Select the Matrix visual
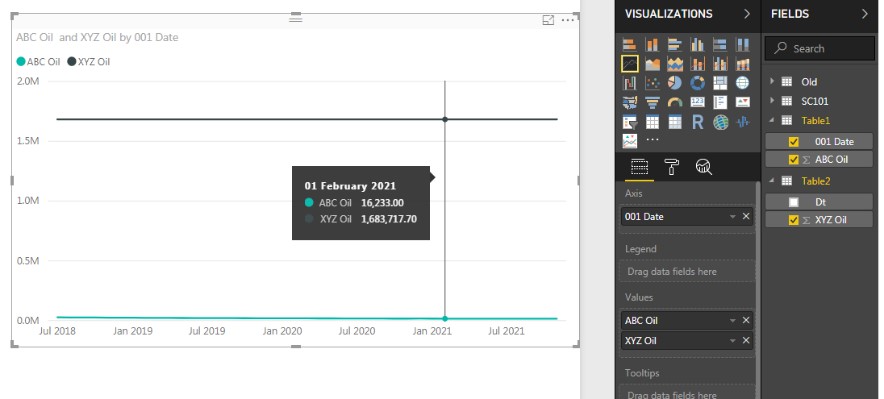 pos(675,122)
